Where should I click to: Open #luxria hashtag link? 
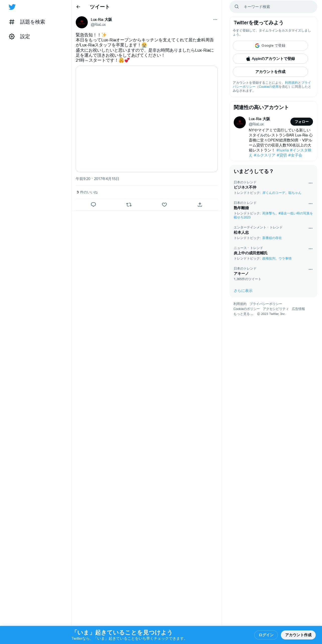tap(282, 150)
